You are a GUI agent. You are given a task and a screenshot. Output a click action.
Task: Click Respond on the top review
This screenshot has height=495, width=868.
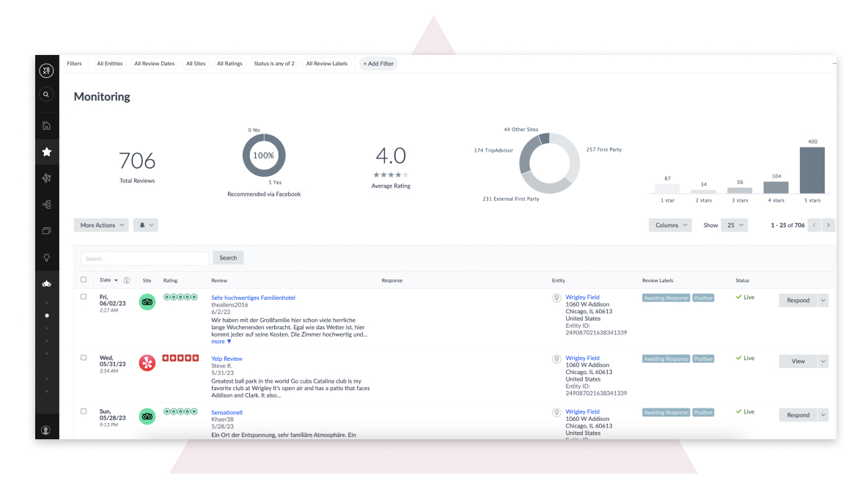[798, 300]
